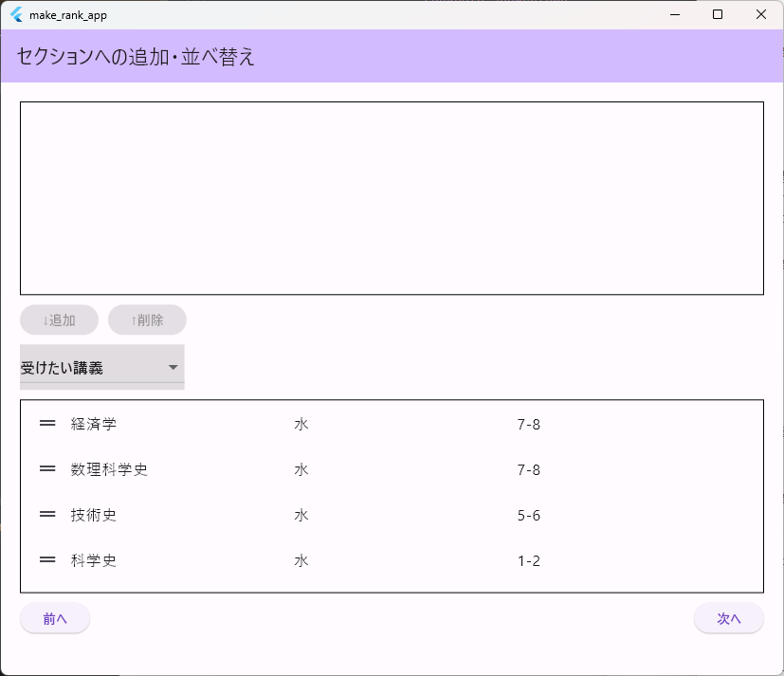784x676 pixels.
Task: Click period 5-6 in the 技術史 row
Action: tap(529, 516)
